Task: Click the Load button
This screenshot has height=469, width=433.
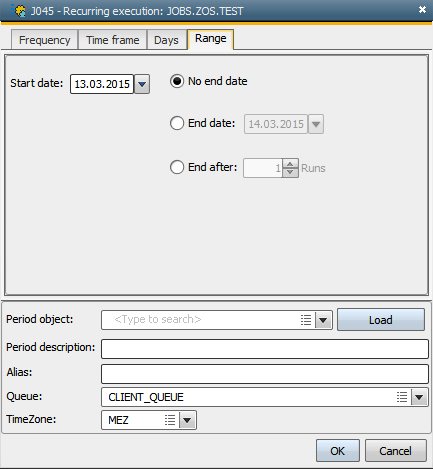Action: [381, 320]
